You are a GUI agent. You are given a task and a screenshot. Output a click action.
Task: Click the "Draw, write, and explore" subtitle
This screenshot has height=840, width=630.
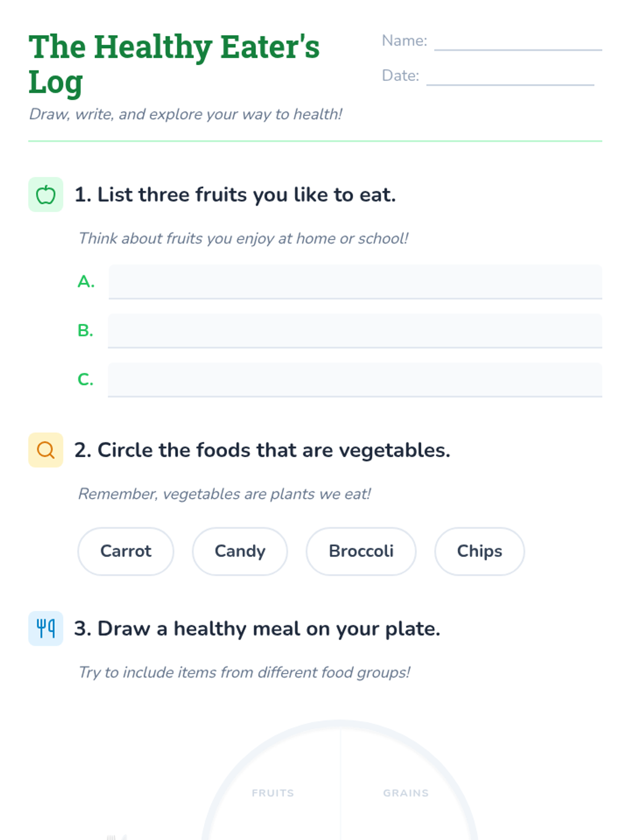[x=186, y=114]
